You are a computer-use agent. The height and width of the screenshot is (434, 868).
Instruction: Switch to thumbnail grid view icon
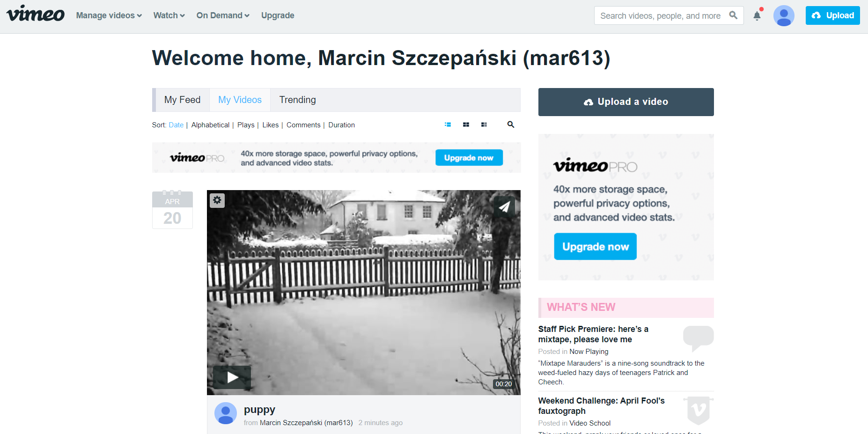click(x=466, y=125)
